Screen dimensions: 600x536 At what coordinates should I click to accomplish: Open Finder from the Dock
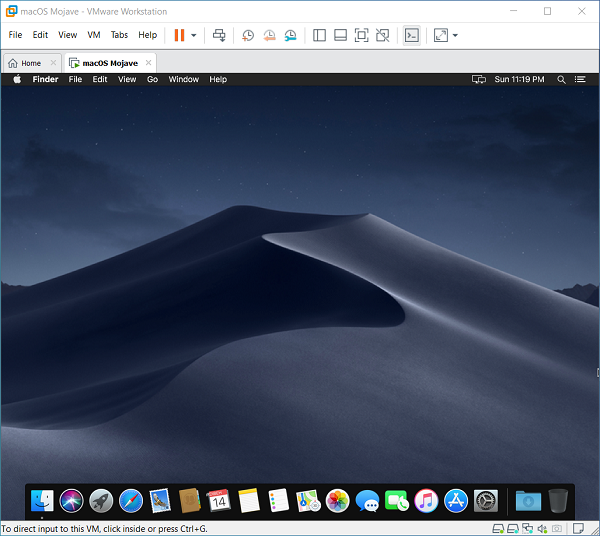(x=42, y=500)
